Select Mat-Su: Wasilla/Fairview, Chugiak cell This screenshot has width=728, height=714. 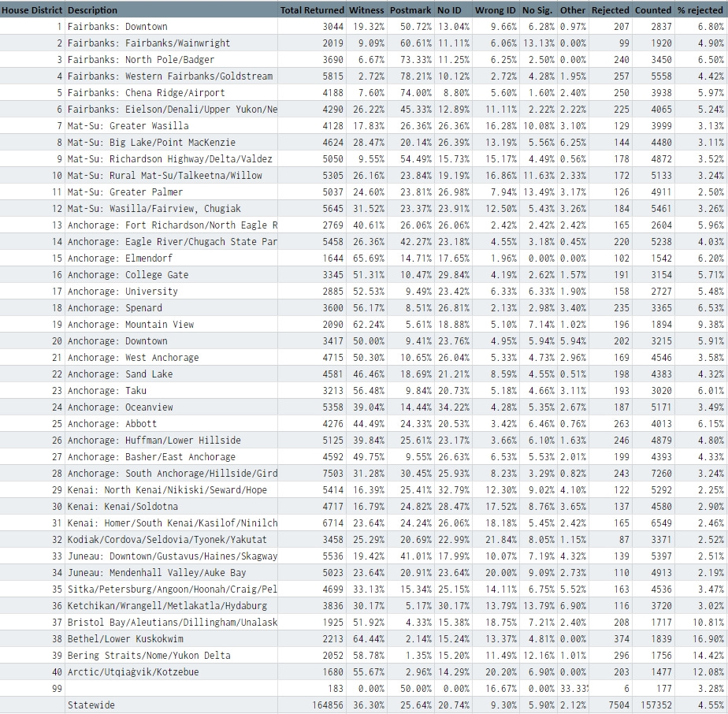pyautogui.click(x=171, y=209)
